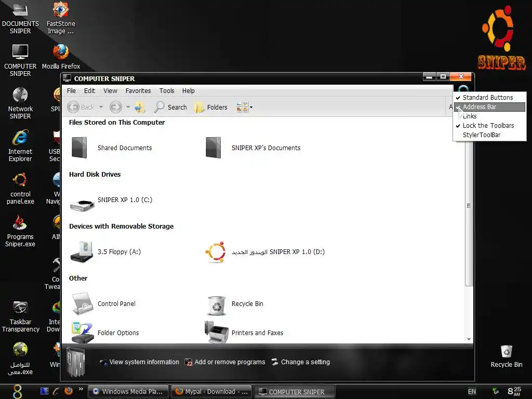Click the Firefox quick launch icon in taskbar

(69, 391)
